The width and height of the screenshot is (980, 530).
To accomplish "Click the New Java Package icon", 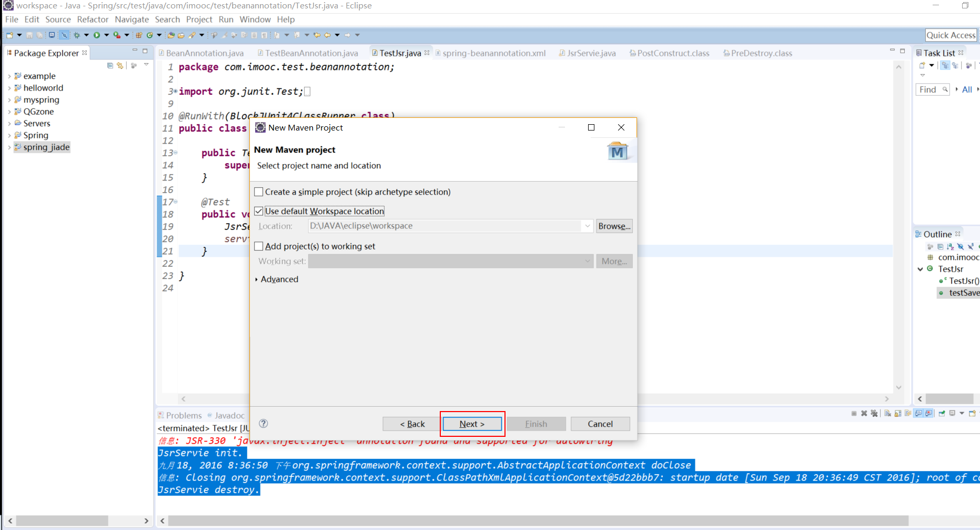I will [x=139, y=35].
